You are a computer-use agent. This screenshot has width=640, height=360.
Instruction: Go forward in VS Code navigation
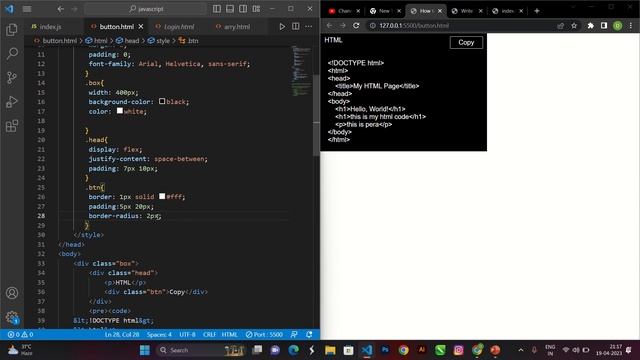point(74,9)
